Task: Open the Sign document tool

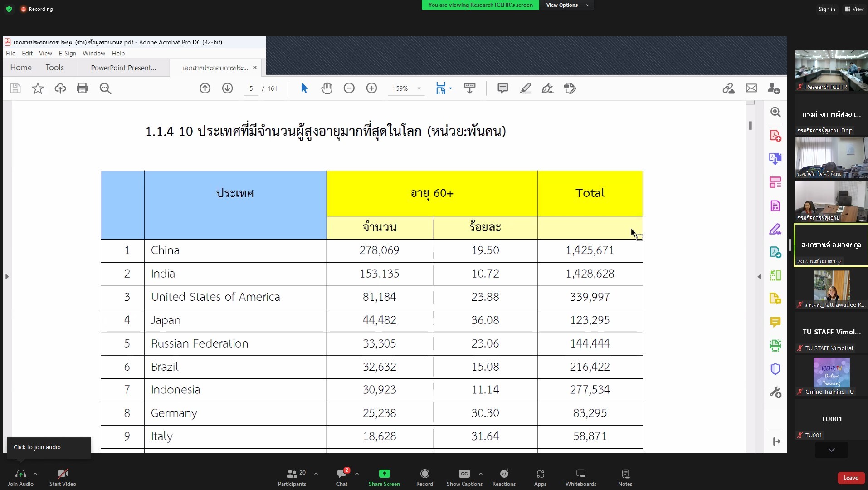Action: (x=547, y=88)
